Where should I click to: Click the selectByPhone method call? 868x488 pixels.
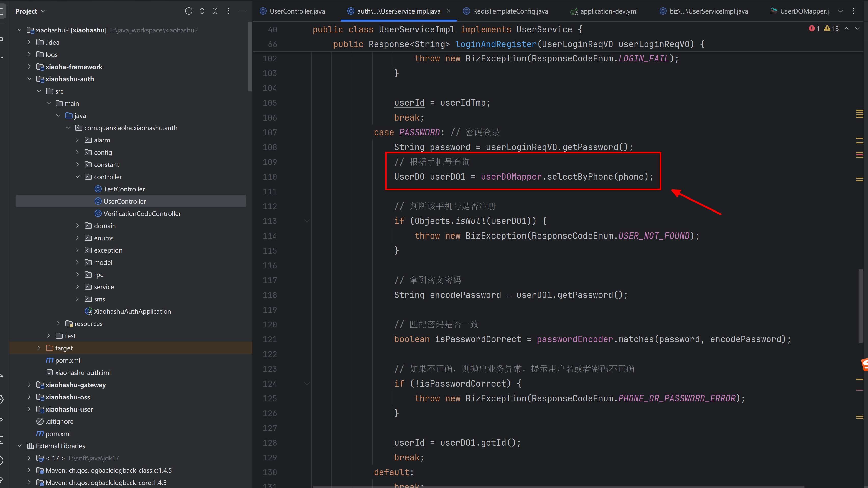(580, 177)
